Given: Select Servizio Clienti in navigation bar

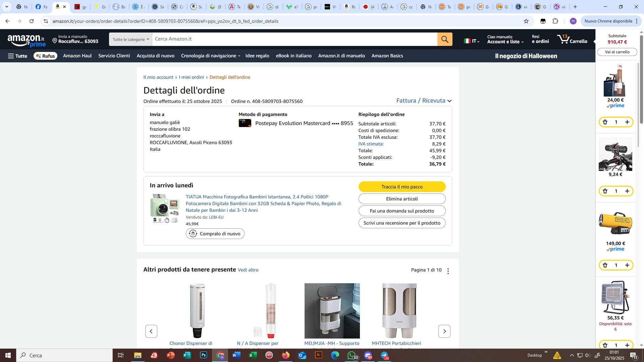Looking at the screenshot, I should coord(114,56).
